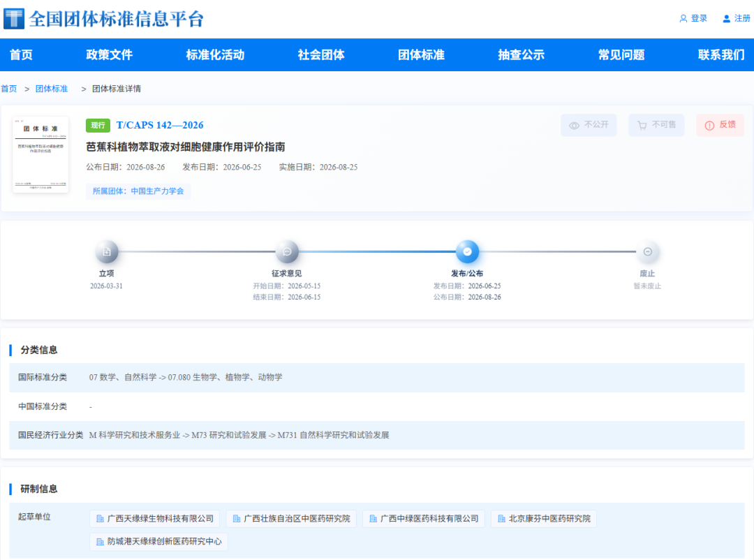This screenshot has height=560, width=754.
Task: Open the 社会团体 menu item
Action: coord(320,55)
